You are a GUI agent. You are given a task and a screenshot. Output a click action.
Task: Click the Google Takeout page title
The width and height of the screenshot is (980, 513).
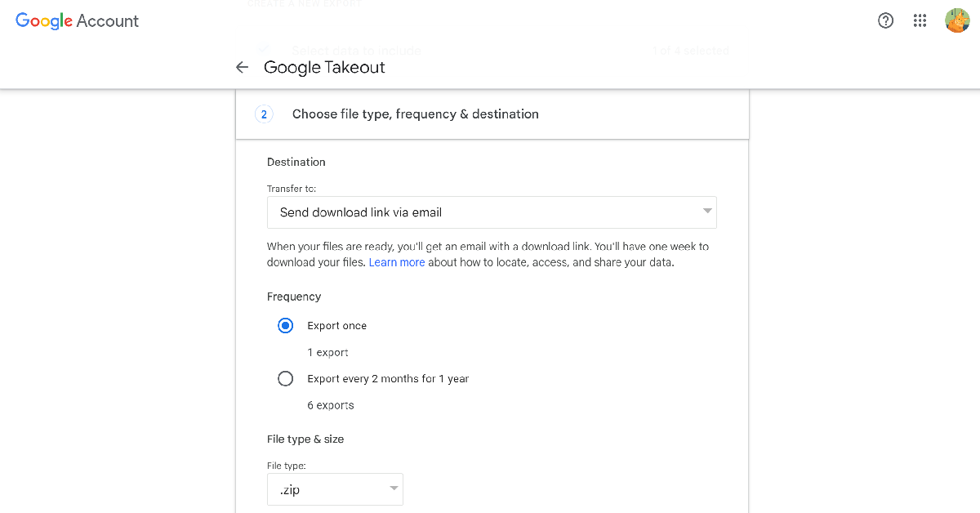tap(324, 68)
